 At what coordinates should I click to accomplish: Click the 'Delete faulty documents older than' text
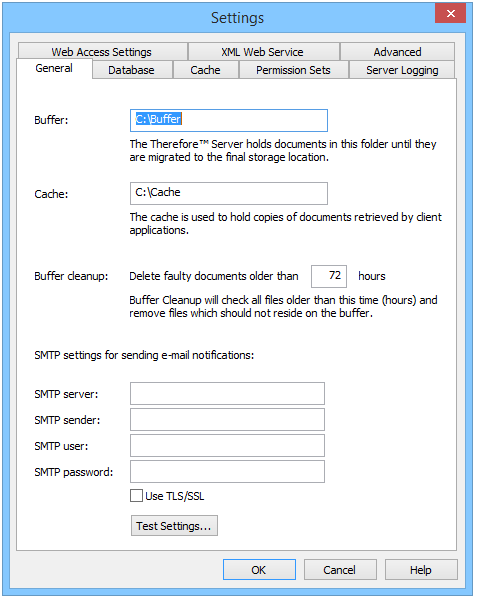tap(214, 276)
